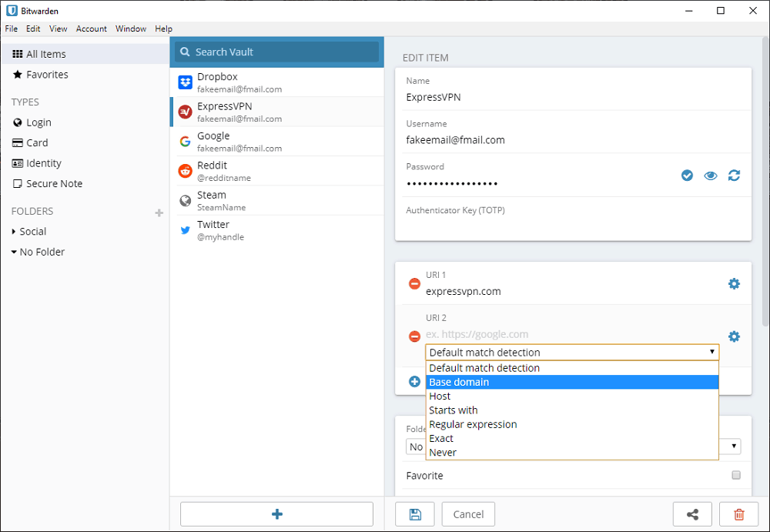Click the ExpressVPN logo icon
Image resolution: width=770 pixels, height=532 pixels.
tap(185, 112)
